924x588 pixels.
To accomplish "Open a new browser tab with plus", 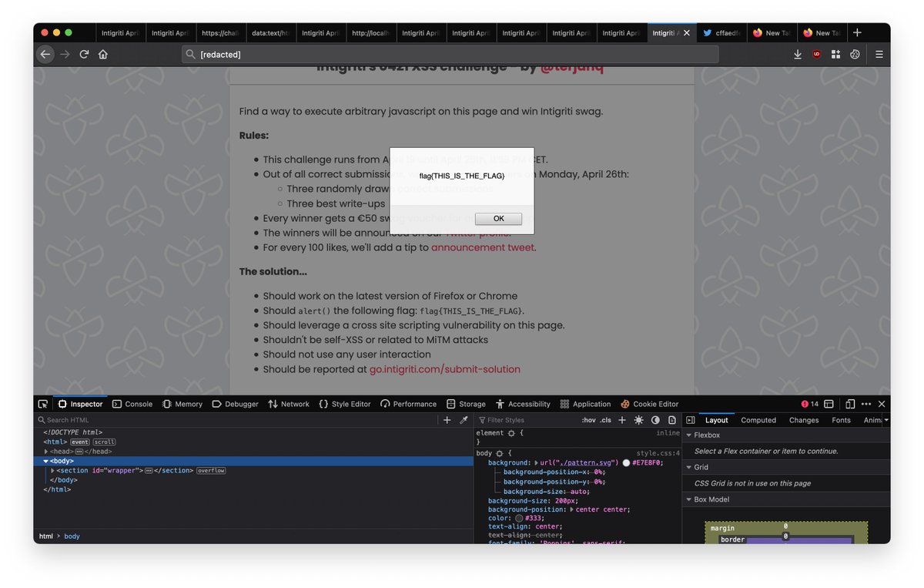I will (x=857, y=32).
